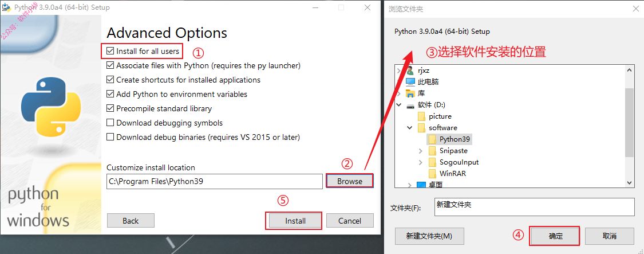Expand the 桌面 node

pos(409,185)
